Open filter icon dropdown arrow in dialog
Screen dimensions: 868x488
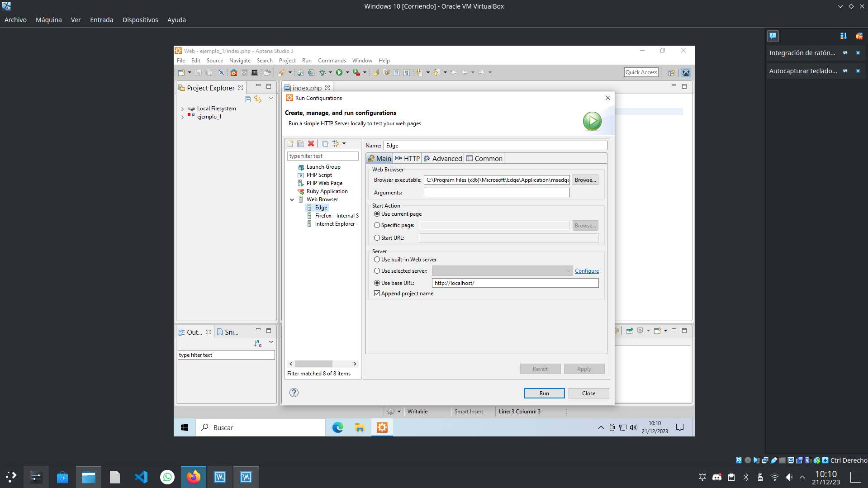click(344, 143)
